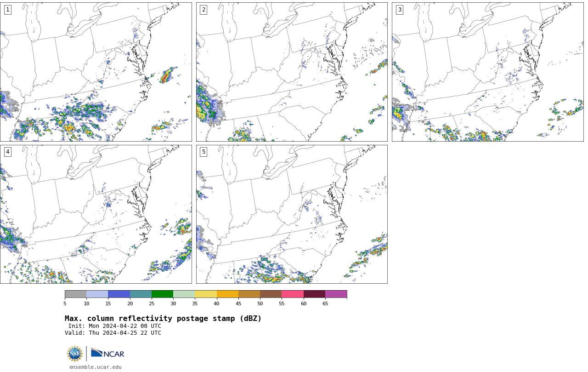Screen dimensions: 588x372
Task: Open ensemble member 1 reflectivity map
Action: pos(96,72)
